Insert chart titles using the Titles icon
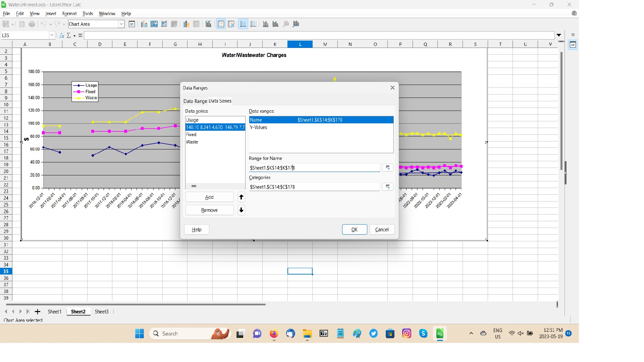The width and height of the screenshot is (644, 362). click(209, 24)
